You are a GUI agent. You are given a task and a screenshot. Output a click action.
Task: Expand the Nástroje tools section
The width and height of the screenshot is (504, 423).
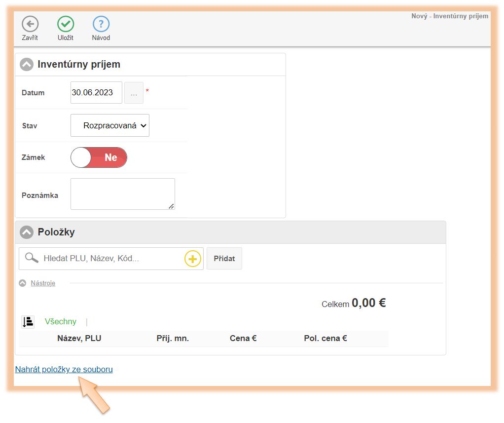click(43, 283)
